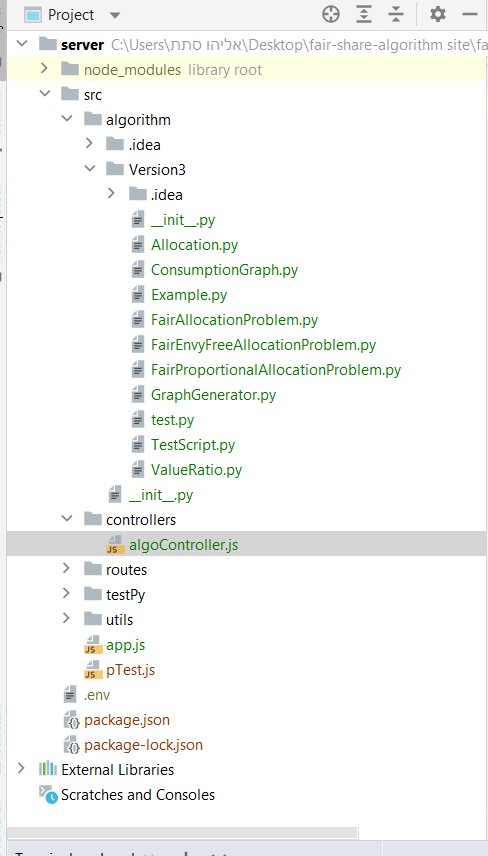Click the utils folder icon
This screenshot has height=856, width=488.
tap(93, 619)
